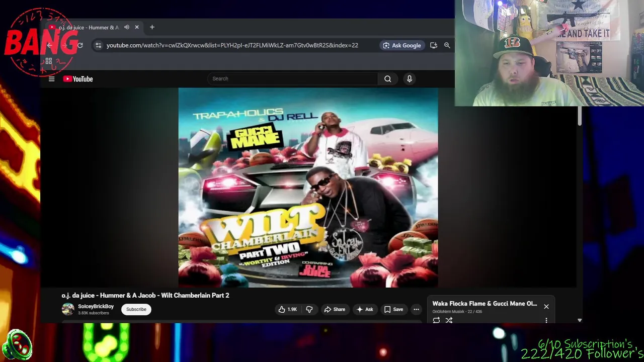The image size is (644, 362).
Task: Open the zoom magnifier icon in address bar
Action: (x=447, y=45)
